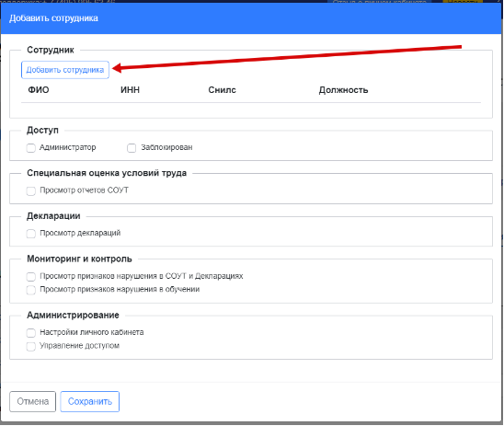Check Просмотр отчетов СОУТ
This screenshot has height=426, width=504.
pyautogui.click(x=31, y=190)
